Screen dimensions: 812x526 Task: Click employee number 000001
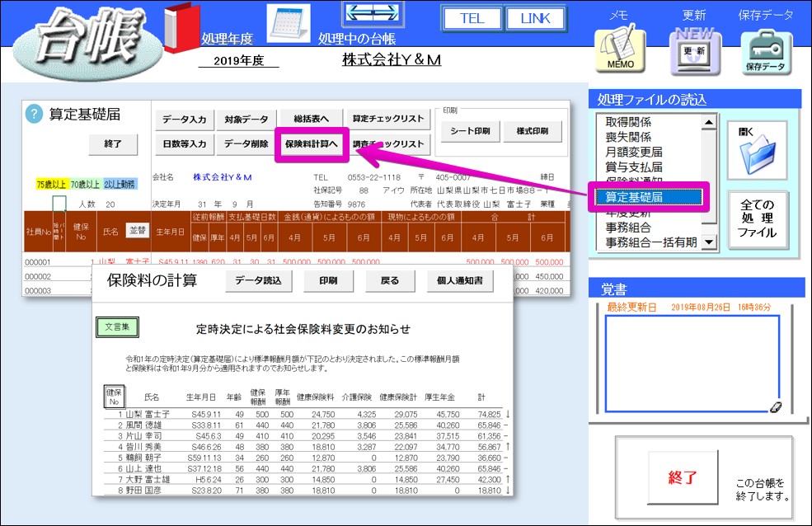(x=38, y=262)
